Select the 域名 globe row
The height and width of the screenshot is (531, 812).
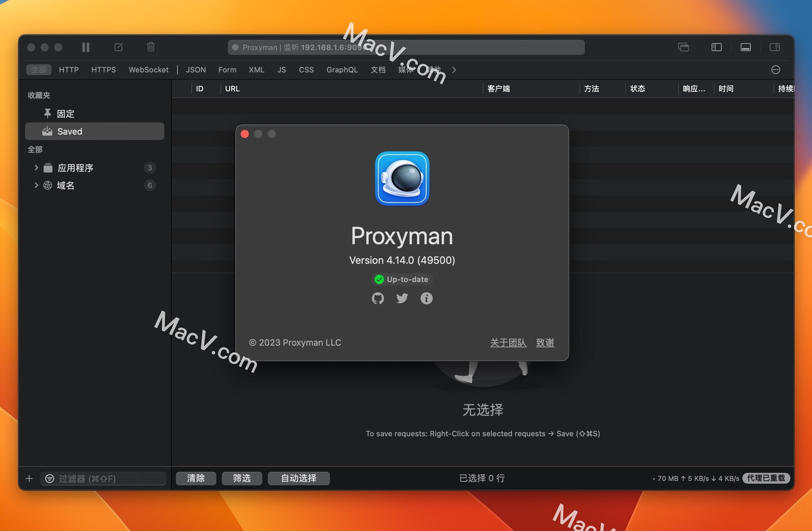click(x=95, y=185)
